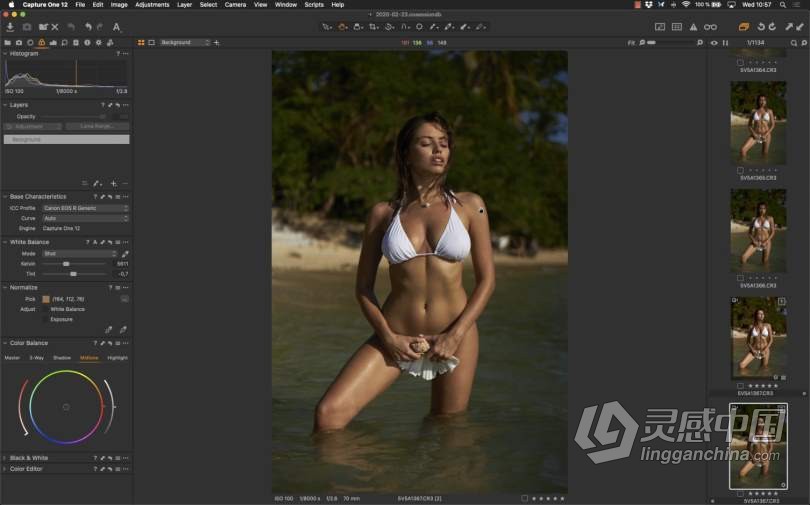Select the Pan hand cursor tool
The height and width of the screenshot is (505, 810).
pos(342,27)
